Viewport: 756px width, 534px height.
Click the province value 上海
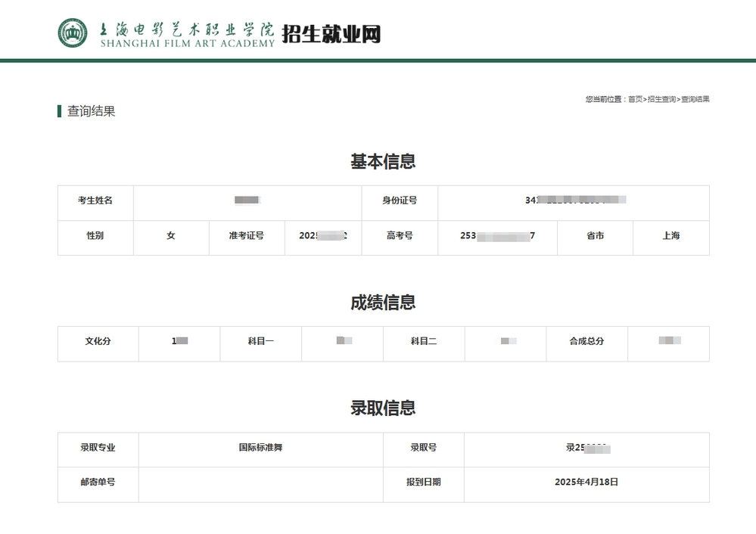[670, 236]
